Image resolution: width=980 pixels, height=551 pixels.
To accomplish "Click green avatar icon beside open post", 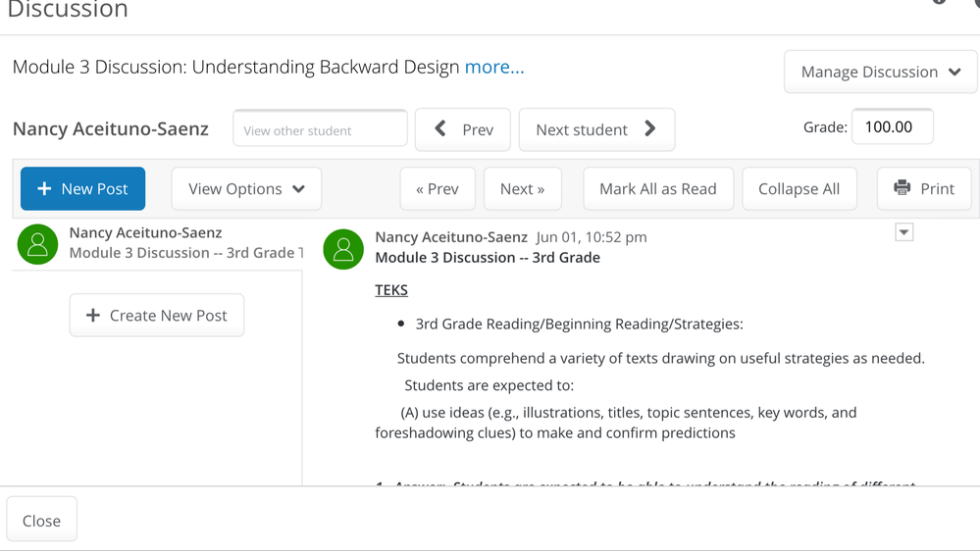I will [x=343, y=249].
